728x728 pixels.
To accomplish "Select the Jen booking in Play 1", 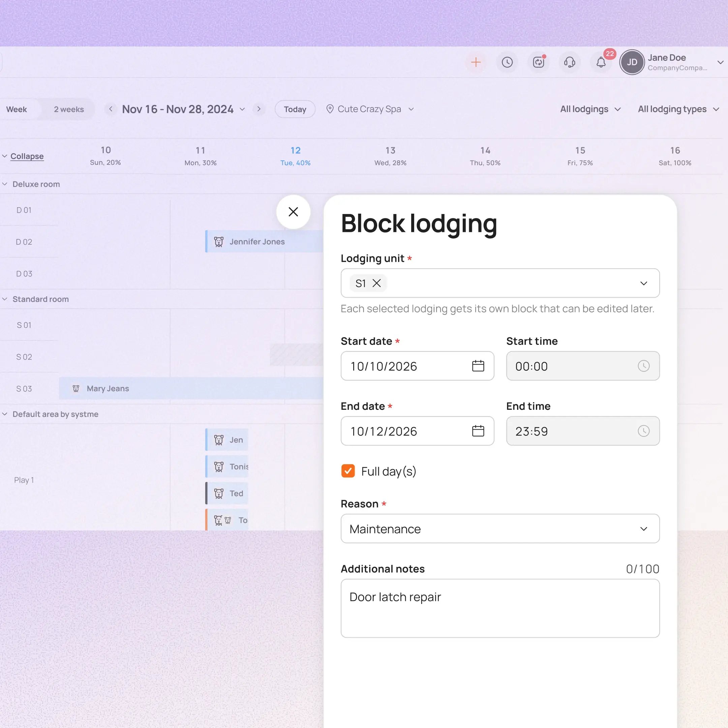I will (227, 440).
